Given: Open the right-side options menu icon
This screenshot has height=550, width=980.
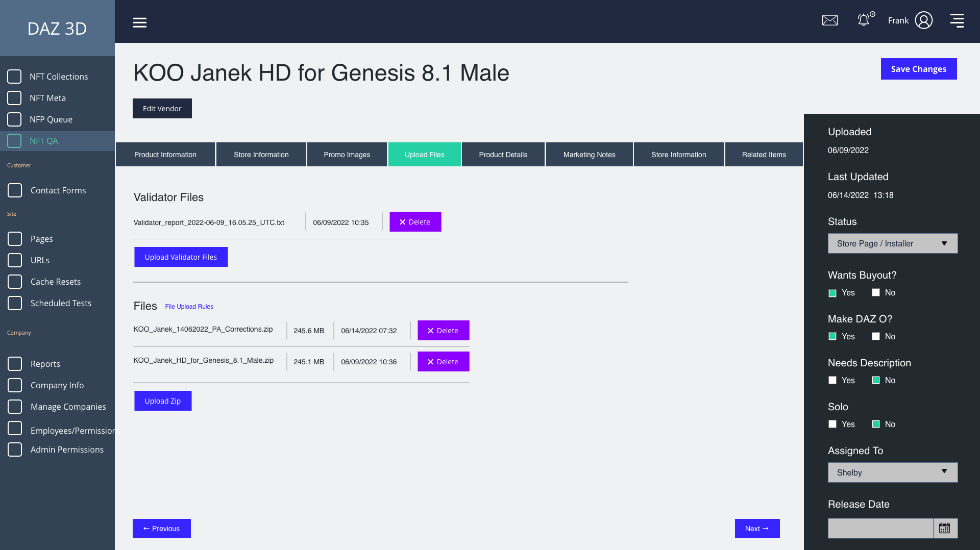Looking at the screenshot, I should pos(957,20).
